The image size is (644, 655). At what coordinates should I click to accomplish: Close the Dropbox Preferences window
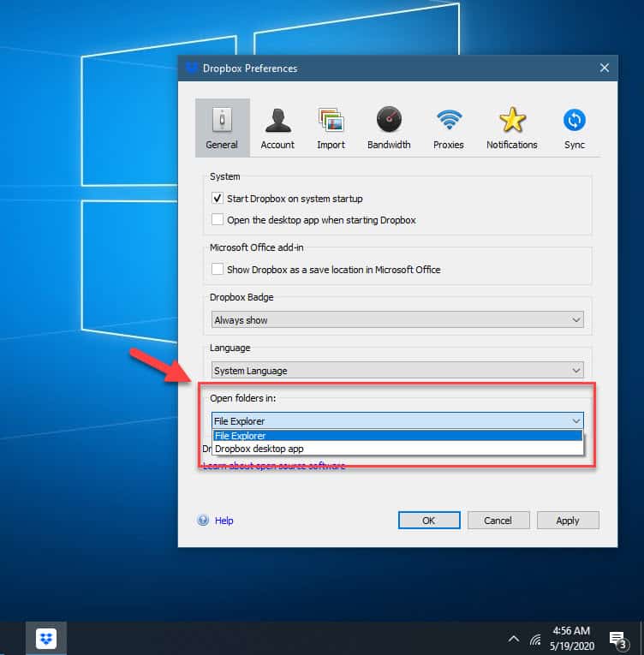tap(605, 68)
